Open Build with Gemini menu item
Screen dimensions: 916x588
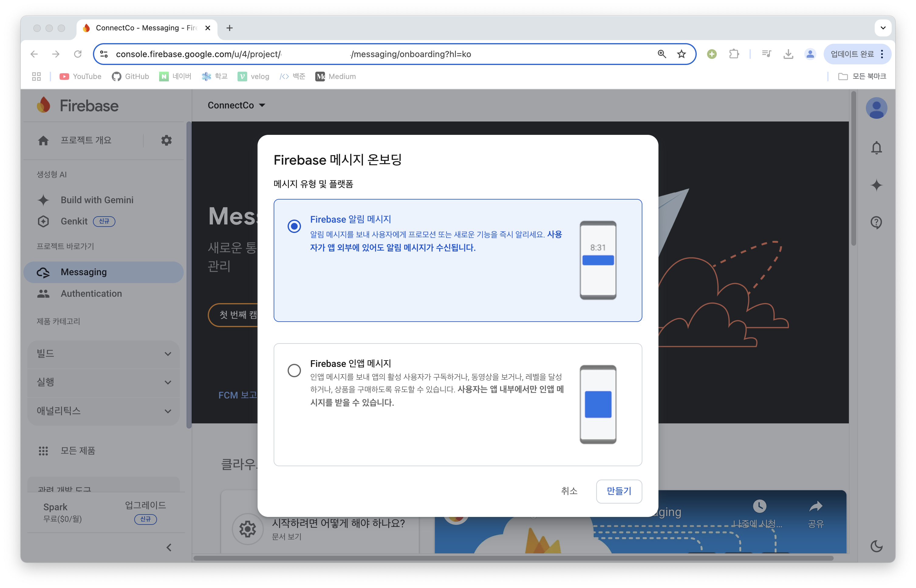tap(97, 200)
